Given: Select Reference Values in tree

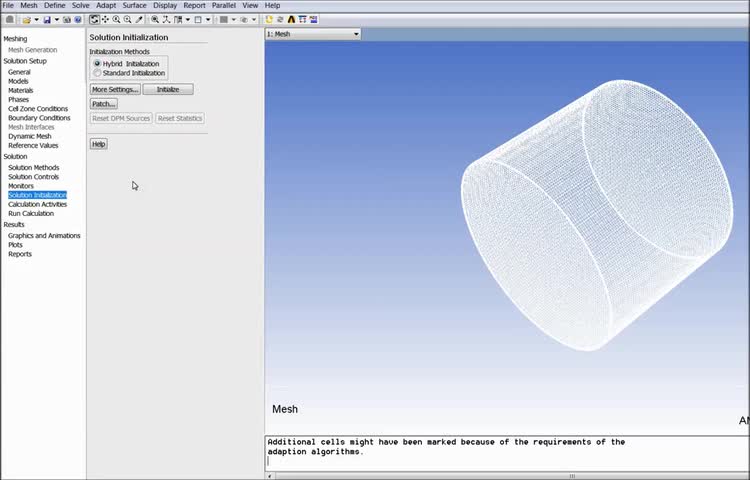Looking at the screenshot, I should (x=33, y=145).
